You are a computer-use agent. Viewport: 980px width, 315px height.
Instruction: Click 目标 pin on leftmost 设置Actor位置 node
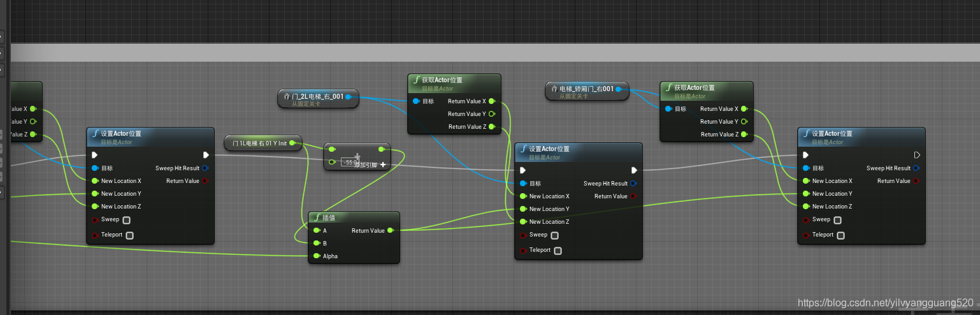(x=95, y=168)
